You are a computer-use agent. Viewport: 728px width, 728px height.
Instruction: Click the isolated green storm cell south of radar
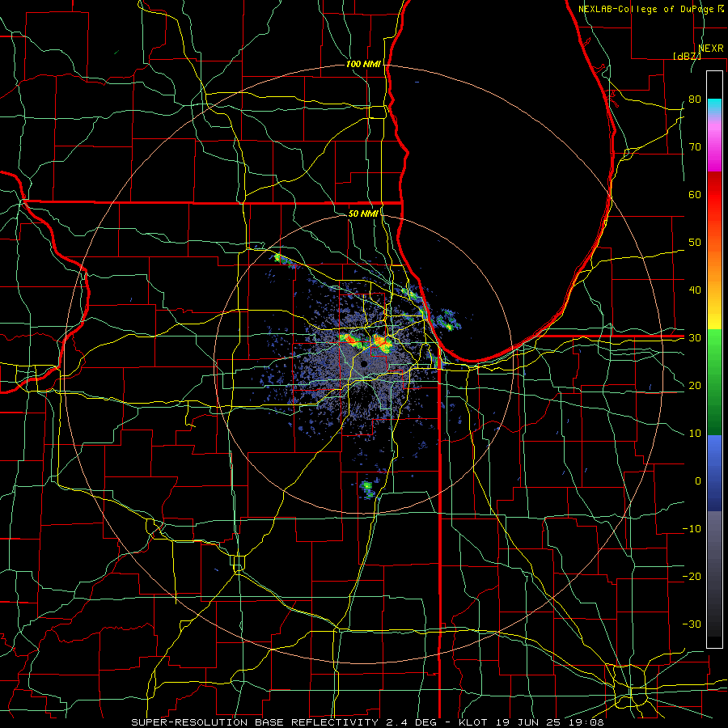click(x=368, y=489)
